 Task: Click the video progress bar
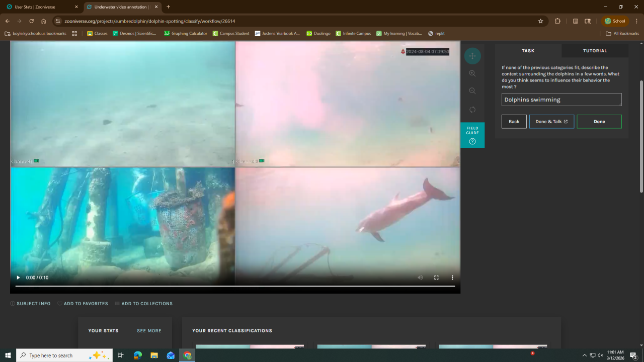tap(235, 286)
